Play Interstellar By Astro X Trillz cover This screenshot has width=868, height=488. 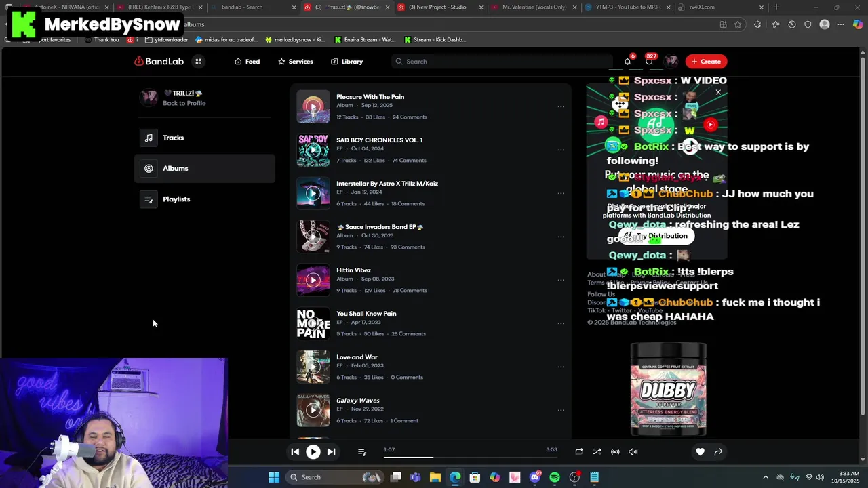click(313, 193)
